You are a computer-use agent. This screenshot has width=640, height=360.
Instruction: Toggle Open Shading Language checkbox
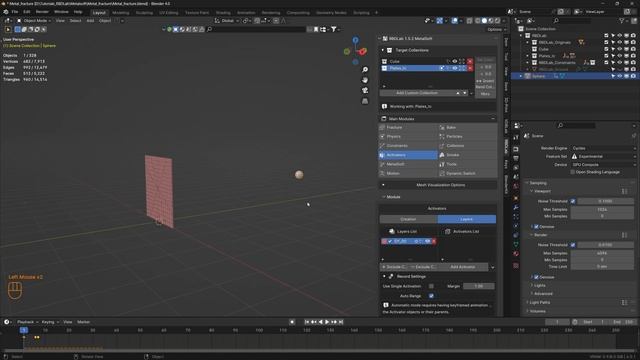(x=573, y=172)
